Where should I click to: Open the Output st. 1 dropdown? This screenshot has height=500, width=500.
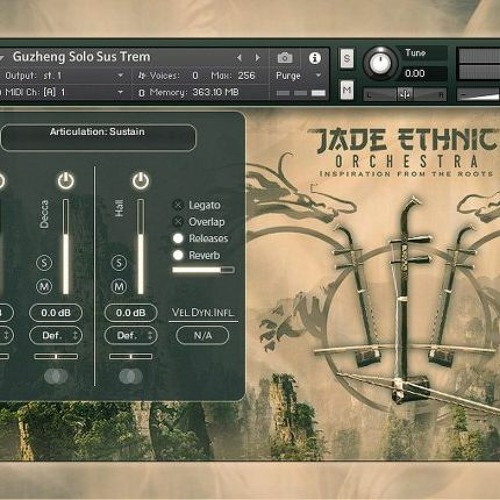click(64, 76)
